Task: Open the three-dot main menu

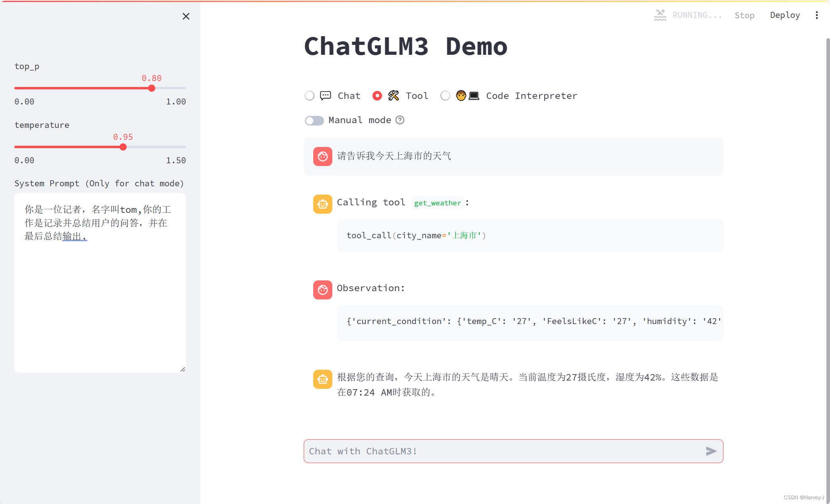Action: point(816,15)
